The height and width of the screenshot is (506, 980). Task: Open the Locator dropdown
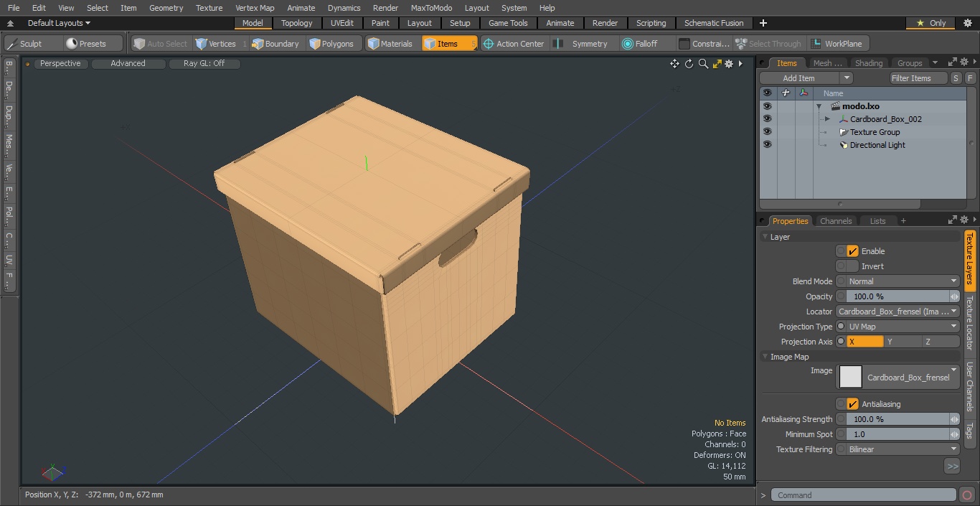897,311
